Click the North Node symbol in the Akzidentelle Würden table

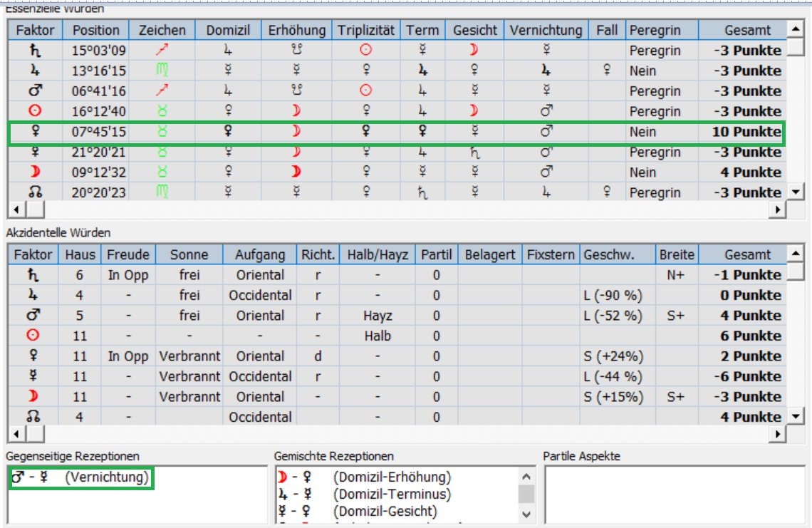tap(34, 417)
